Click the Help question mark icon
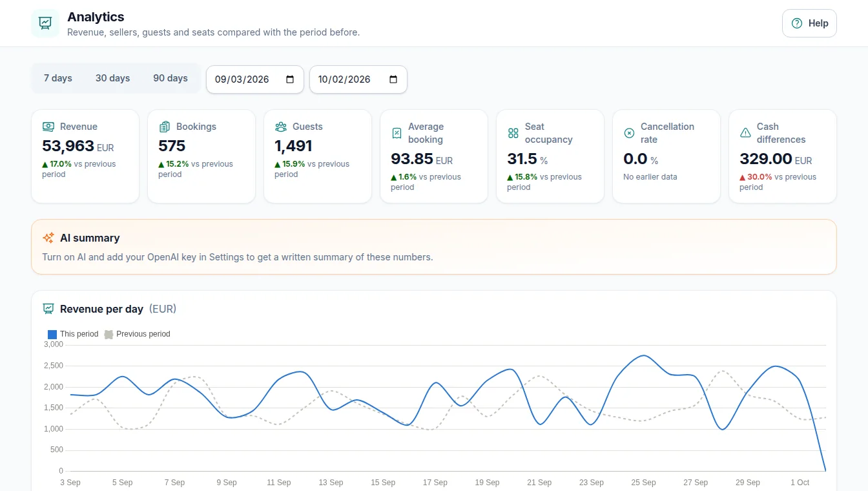Viewport: 868px width, 491px height. coord(797,23)
